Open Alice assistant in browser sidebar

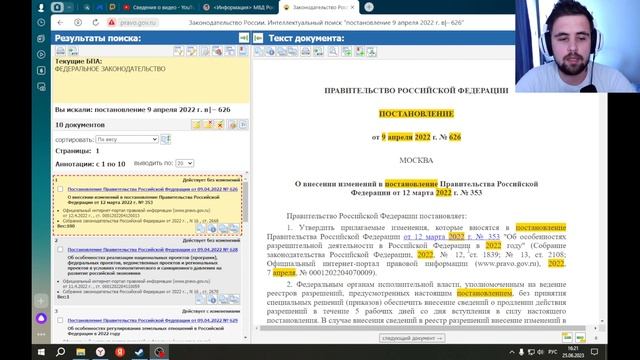pyautogui.click(x=41, y=318)
